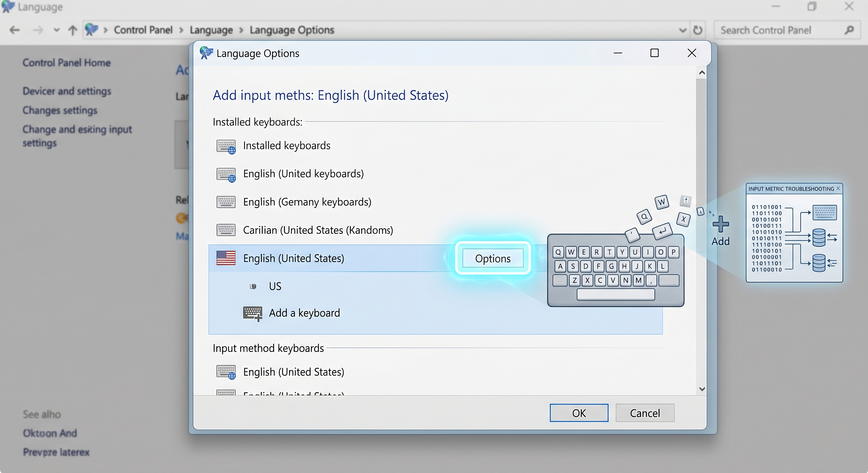This screenshot has width=868, height=473.
Task: Select English (Gemany keyboards) entry
Action: (x=307, y=202)
